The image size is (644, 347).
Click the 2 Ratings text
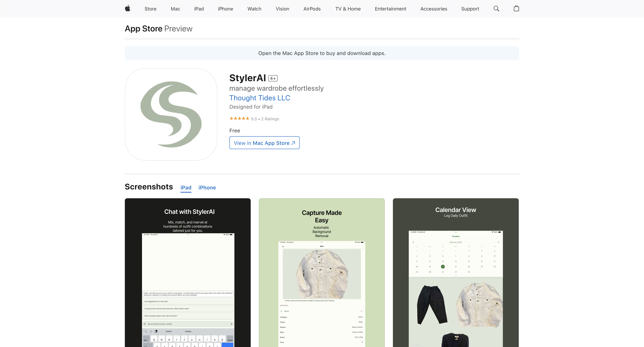point(270,119)
